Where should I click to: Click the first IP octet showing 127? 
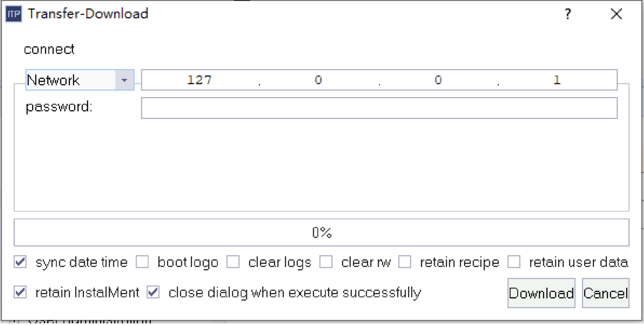point(199,80)
